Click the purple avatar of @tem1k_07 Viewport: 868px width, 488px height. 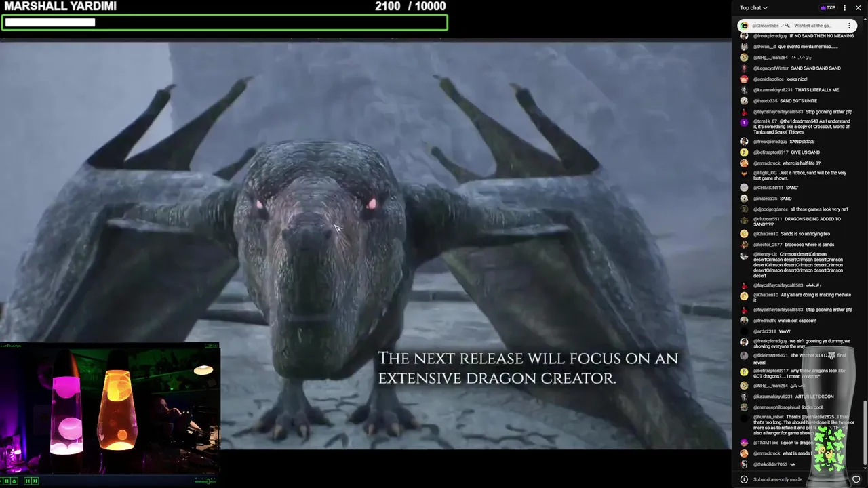(x=744, y=123)
